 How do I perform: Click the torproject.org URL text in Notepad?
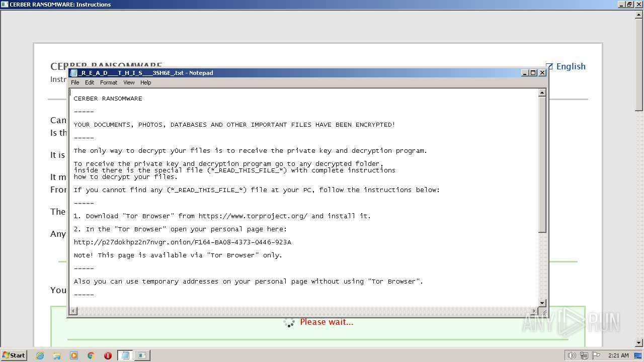point(253,216)
